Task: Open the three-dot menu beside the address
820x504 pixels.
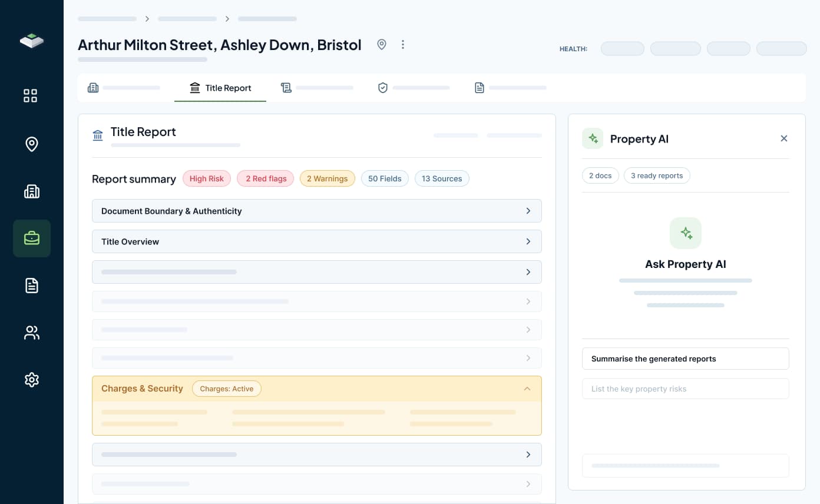Action: coord(403,45)
